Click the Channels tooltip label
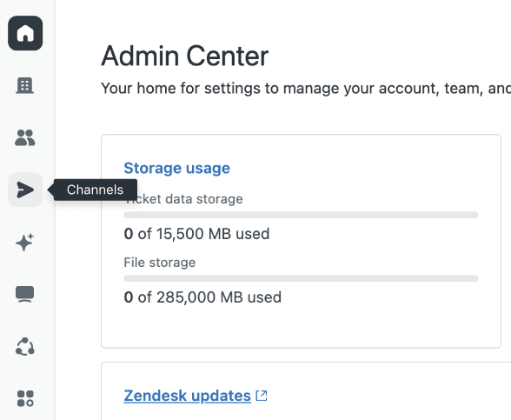 click(x=96, y=190)
